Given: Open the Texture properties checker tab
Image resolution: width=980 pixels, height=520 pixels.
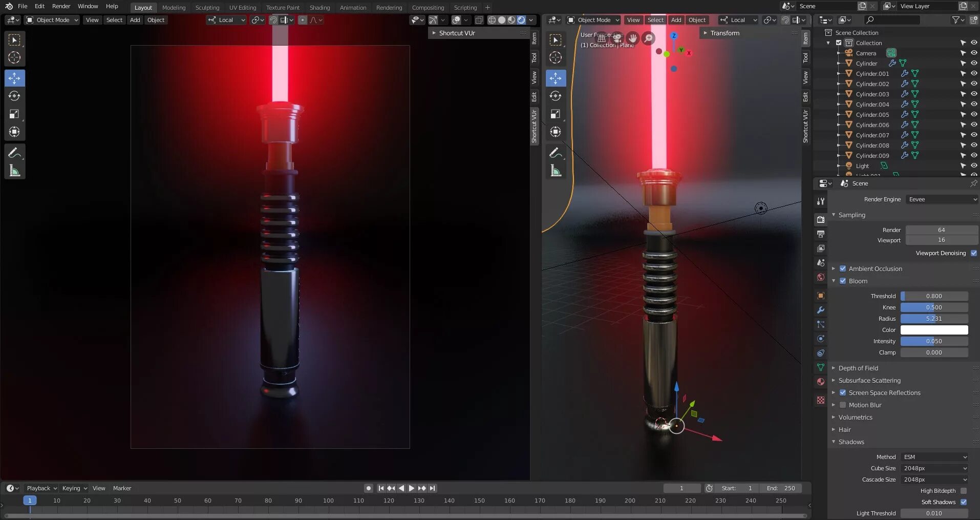Looking at the screenshot, I should [821, 400].
